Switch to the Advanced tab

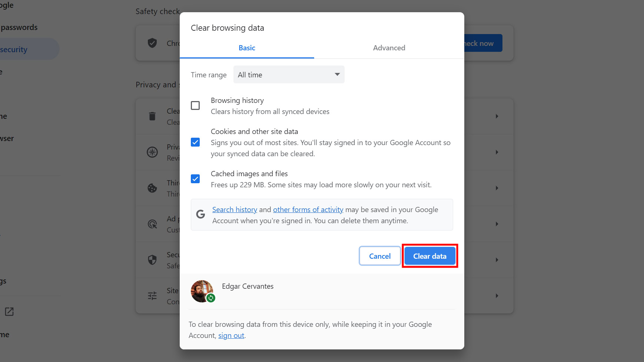point(389,48)
